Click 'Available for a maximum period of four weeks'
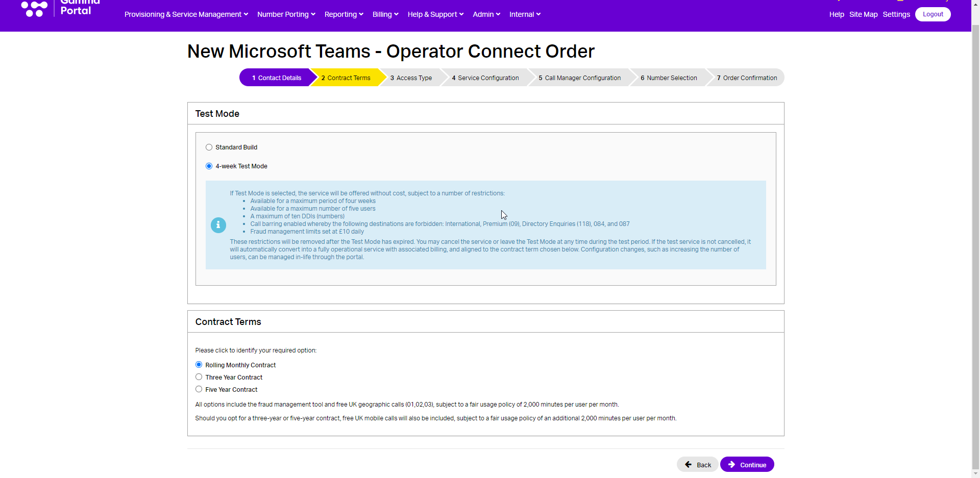 pos(313,201)
